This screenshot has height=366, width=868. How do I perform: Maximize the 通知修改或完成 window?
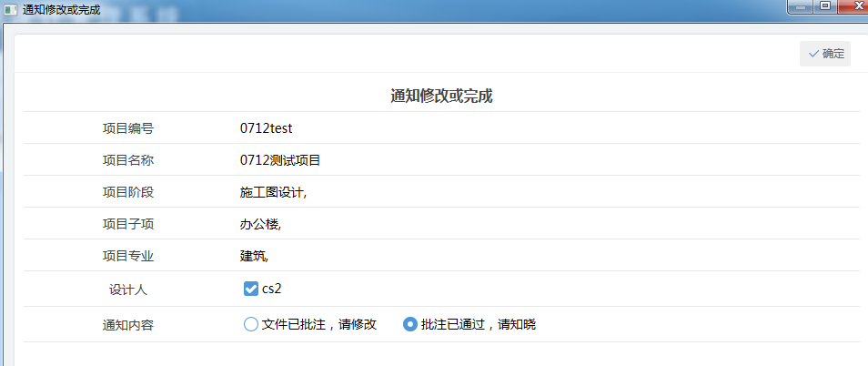tap(826, 7)
